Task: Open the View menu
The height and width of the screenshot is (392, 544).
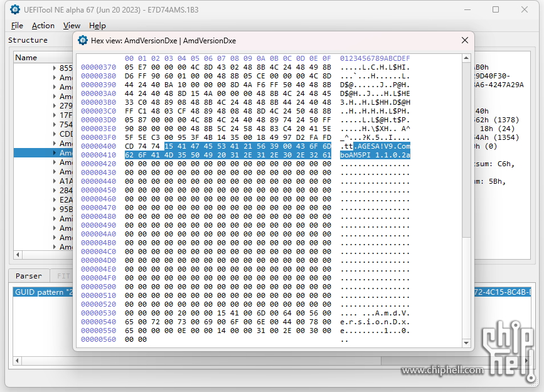Action: 72,26
